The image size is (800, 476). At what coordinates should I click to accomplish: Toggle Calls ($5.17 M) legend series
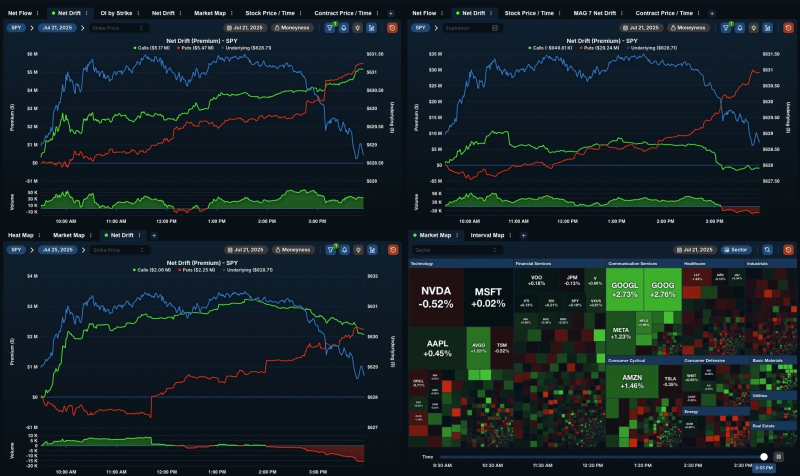(152, 48)
